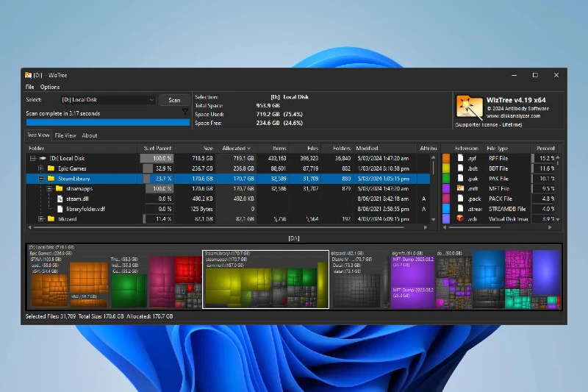Image resolution: width=588 pixels, height=392 pixels.
Task: Click the blue .strea color swatch
Action: (446, 209)
